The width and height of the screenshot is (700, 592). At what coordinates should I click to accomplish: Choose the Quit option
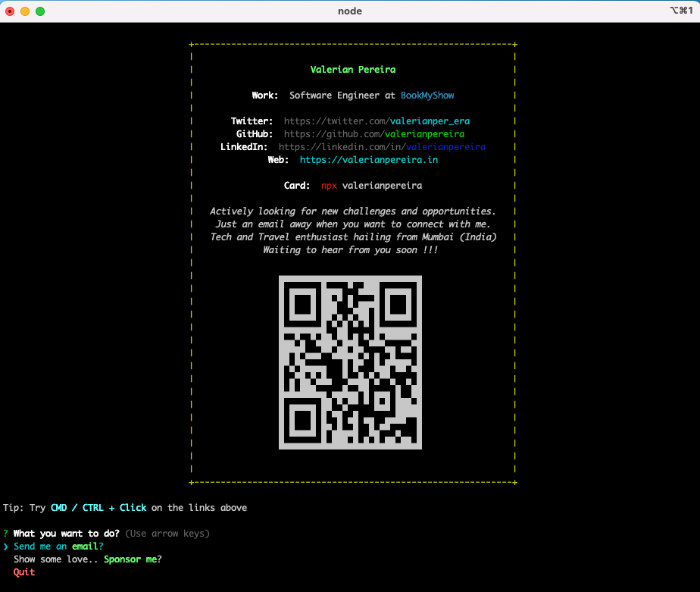pyautogui.click(x=24, y=572)
